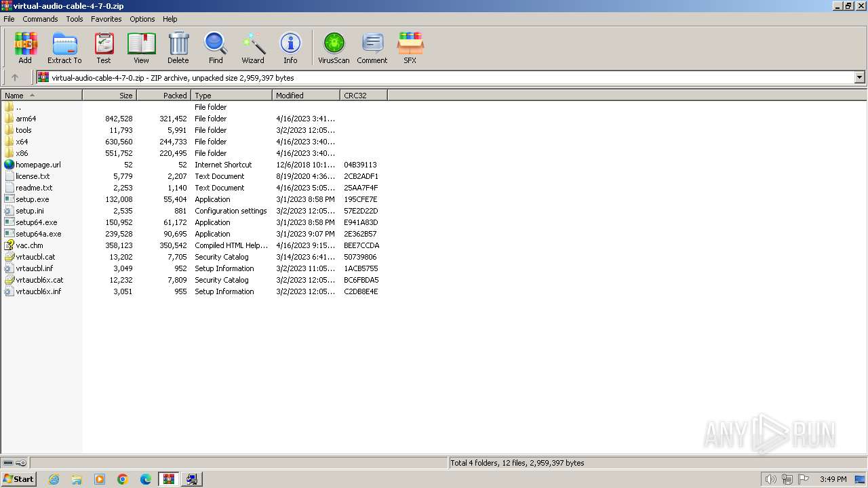Select vrtaucbl6x.inf file icon

click(9, 291)
